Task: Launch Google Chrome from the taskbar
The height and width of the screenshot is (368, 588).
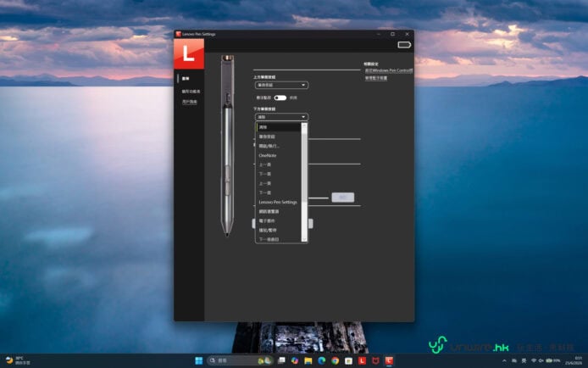Action: (x=336, y=360)
